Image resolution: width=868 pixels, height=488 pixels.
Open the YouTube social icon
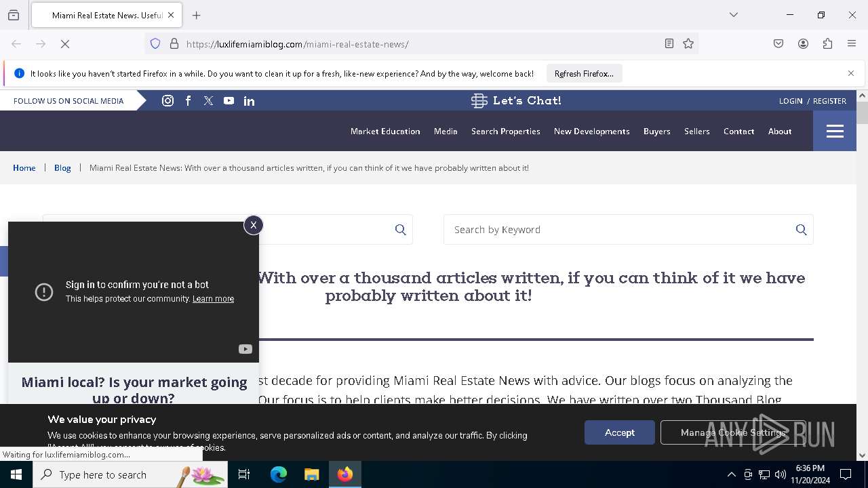[x=229, y=100]
